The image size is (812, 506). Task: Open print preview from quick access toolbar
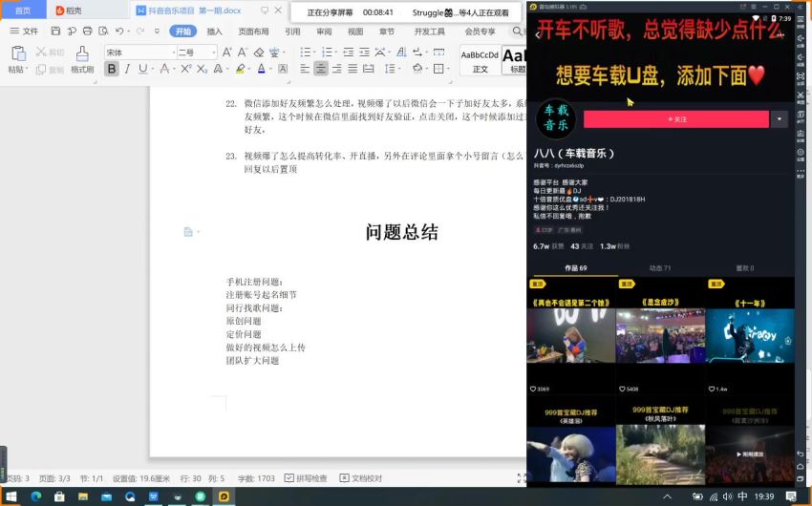(103, 32)
